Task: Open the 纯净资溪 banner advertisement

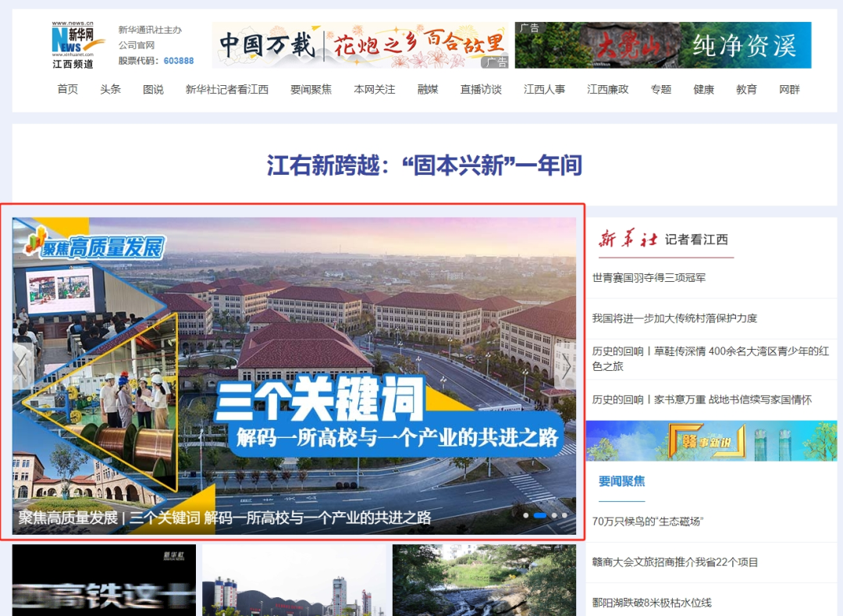Action: click(663, 45)
